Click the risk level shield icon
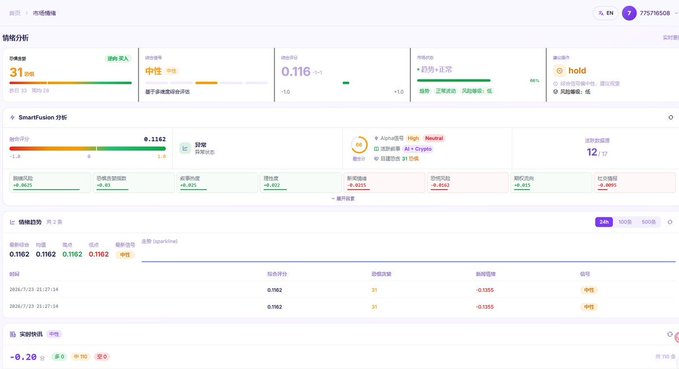This screenshot has width=679, height=369. [x=555, y=92]
